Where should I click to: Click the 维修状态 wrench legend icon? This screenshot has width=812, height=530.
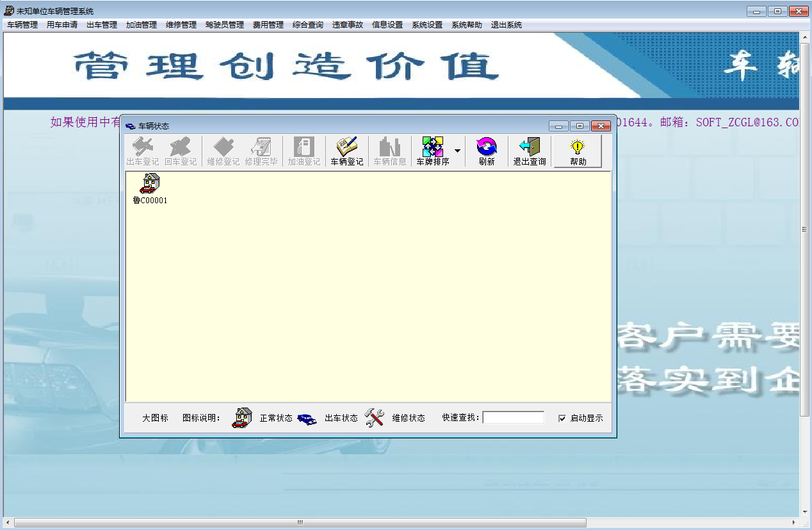pos(375,418)
